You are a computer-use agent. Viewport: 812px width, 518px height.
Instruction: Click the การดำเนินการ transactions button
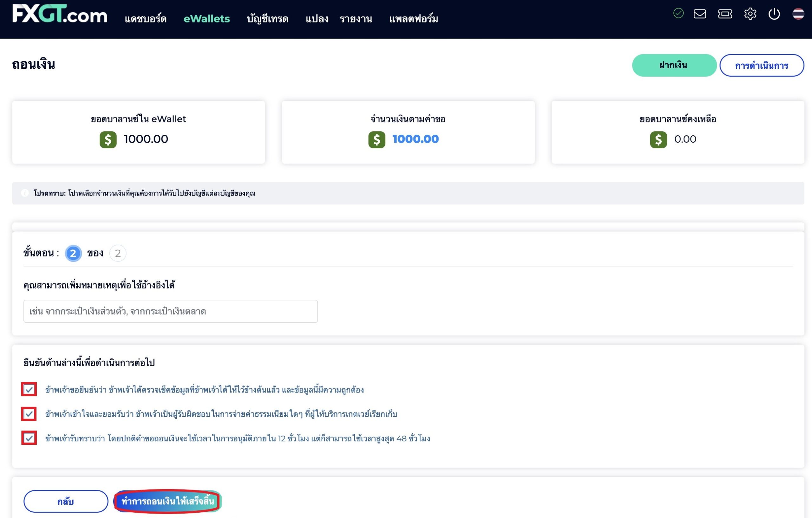click(762, 65)
